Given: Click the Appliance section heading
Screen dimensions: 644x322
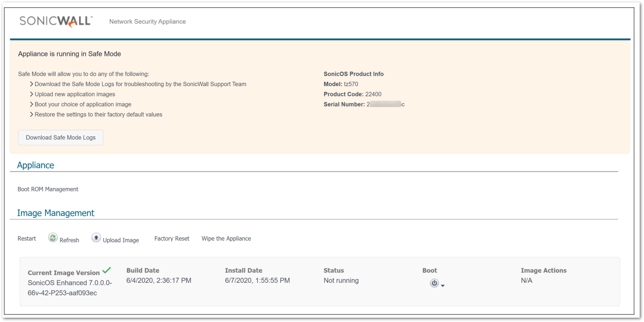Looking at the screenshot, I should (35, 165).
